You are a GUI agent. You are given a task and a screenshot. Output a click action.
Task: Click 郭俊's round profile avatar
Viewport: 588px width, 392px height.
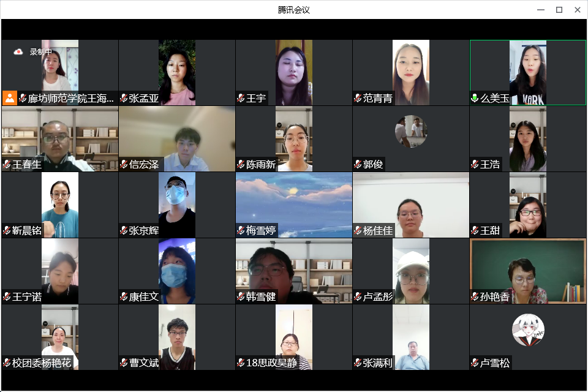411,131
